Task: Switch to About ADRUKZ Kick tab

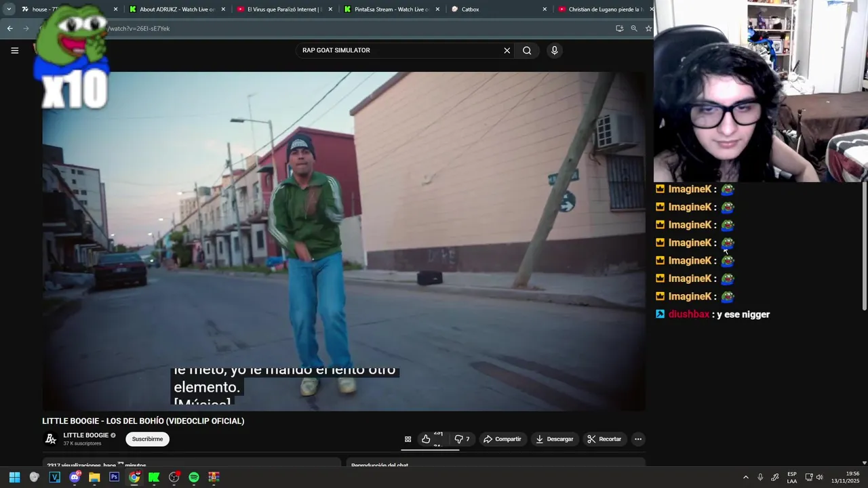Action: coord(176,9)
